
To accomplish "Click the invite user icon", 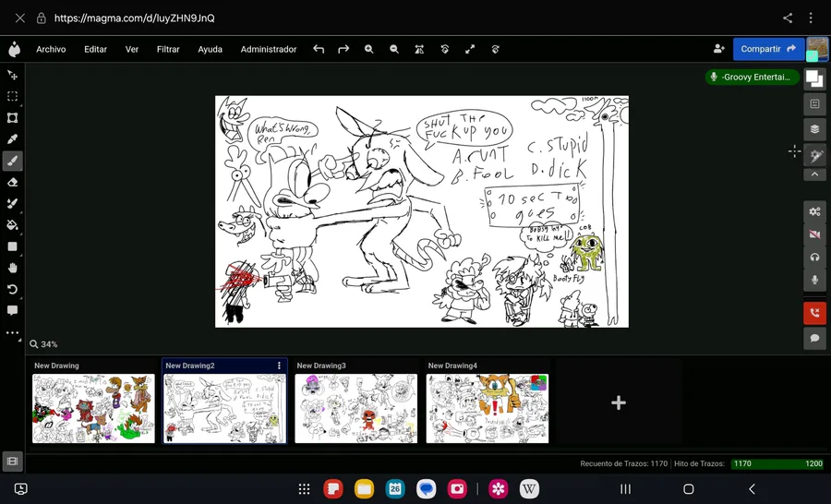I will coord(718,49).
